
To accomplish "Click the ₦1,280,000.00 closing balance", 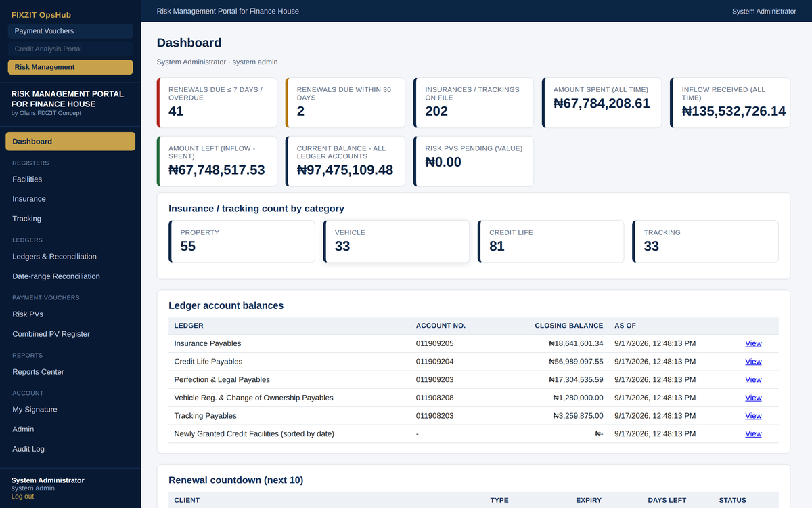I will point(578,398).
